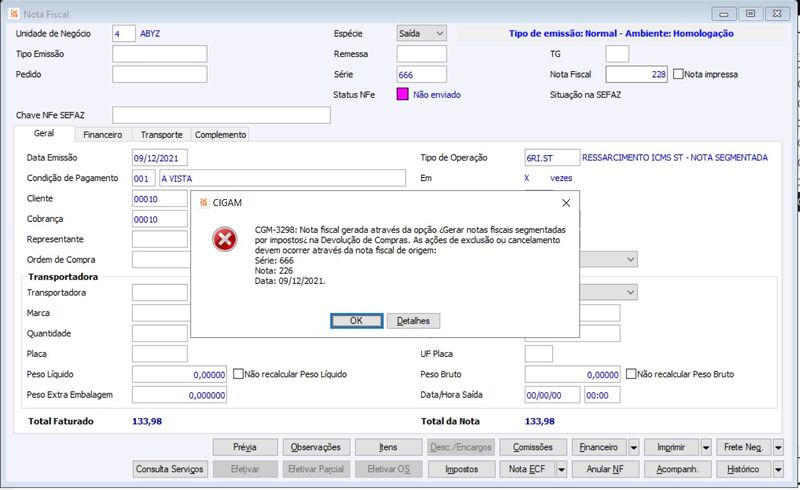The image size is (800, 490).
Task: Close the CIGAM error dialog with the X
Action: (x=566, y=203)
